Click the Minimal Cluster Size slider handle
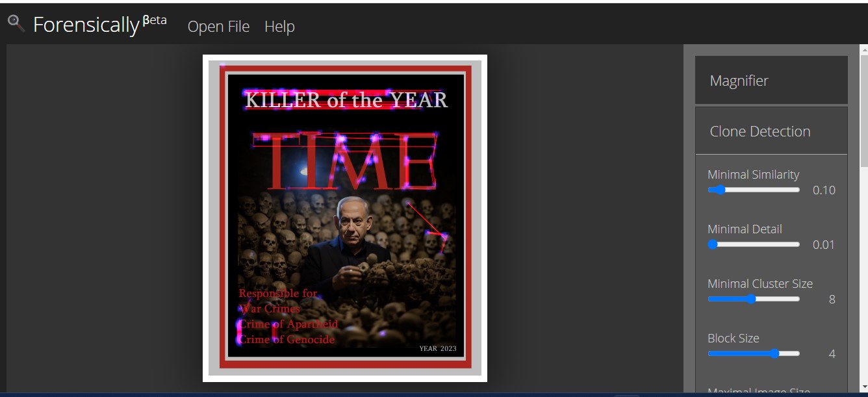The image size is (868, 397). [752, 299]
